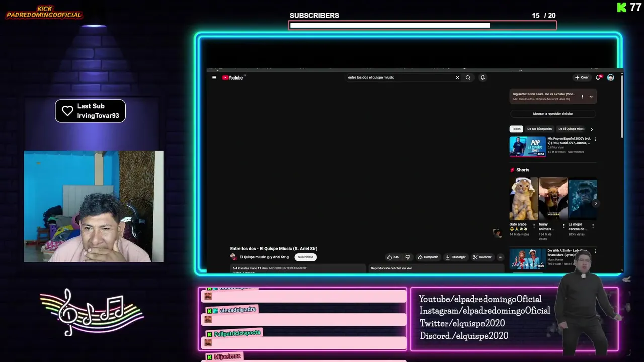Open the El Quispe miusic channel name link
This screenshot has height=362, width=644.
(x=253, y=257)
